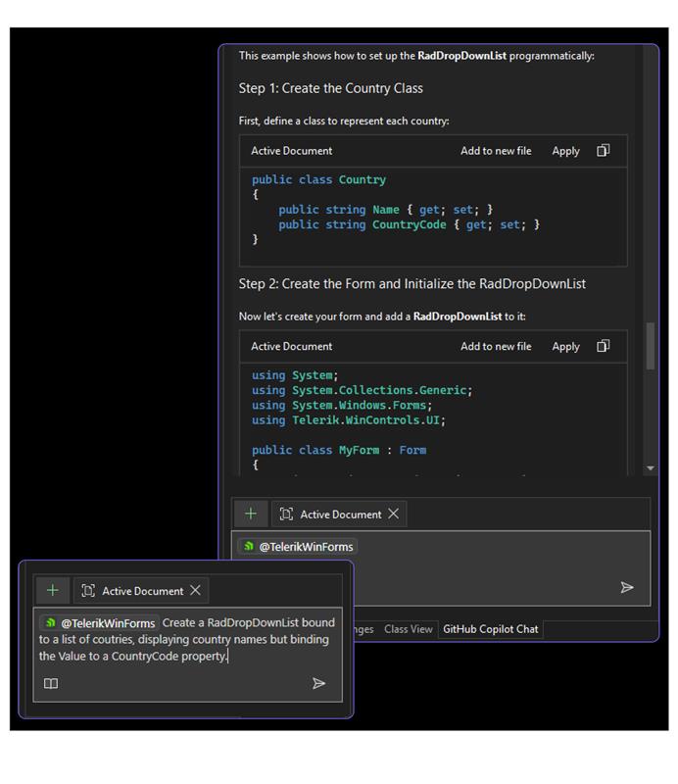Click into the popup prompt text field
Viewport: 678px width, 784px height.
(186, 639)
